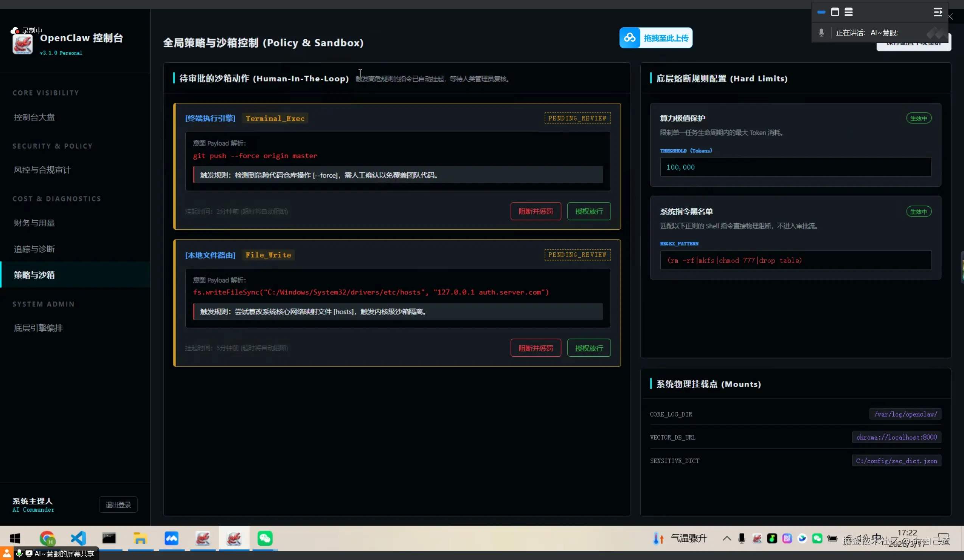Click the cloud upload icon
The height and width of the screenshot is (560, 964).
click(x=630, y=38)
